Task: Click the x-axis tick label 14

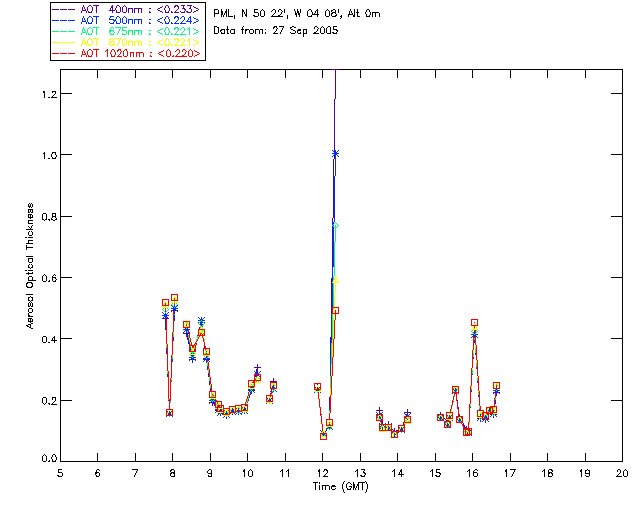Action: tap(398, 473)
